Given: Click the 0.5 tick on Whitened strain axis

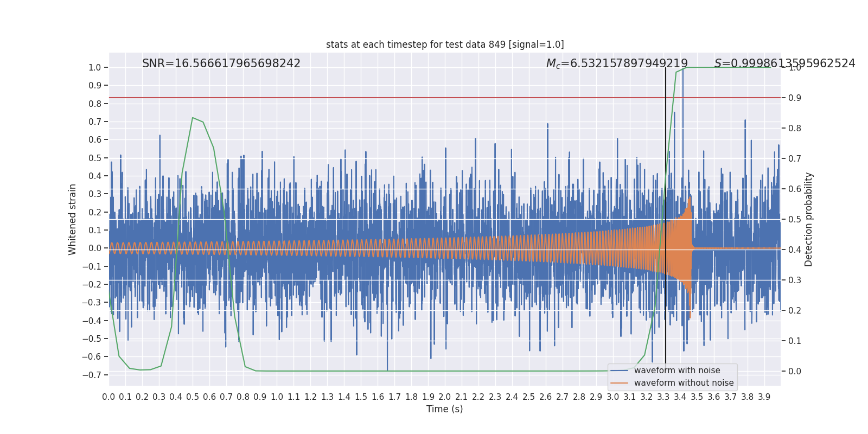Looking at the screenshot, I should coord(95,158).
